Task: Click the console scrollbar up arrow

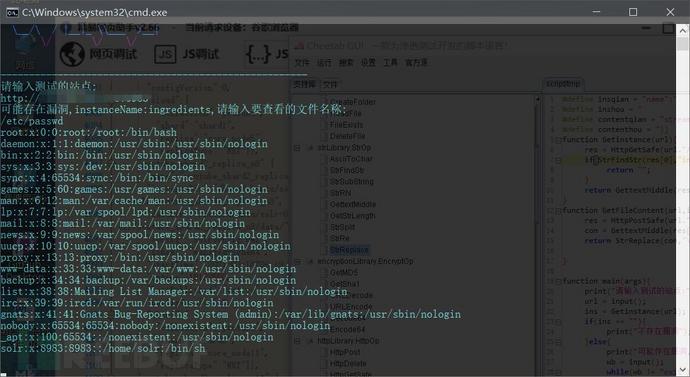Action: (x=683, y=31)
